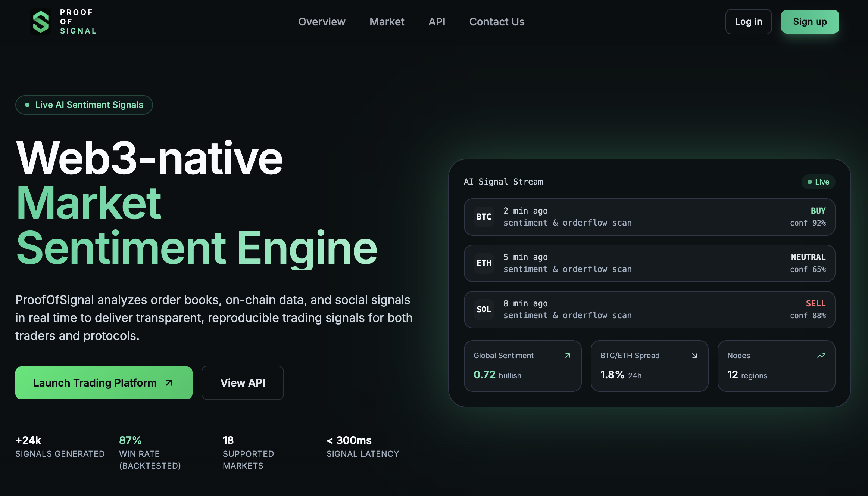Click the 0.72 bullish sentiment gauge value
The image size is (868, 496).
(x=497, y=375)
